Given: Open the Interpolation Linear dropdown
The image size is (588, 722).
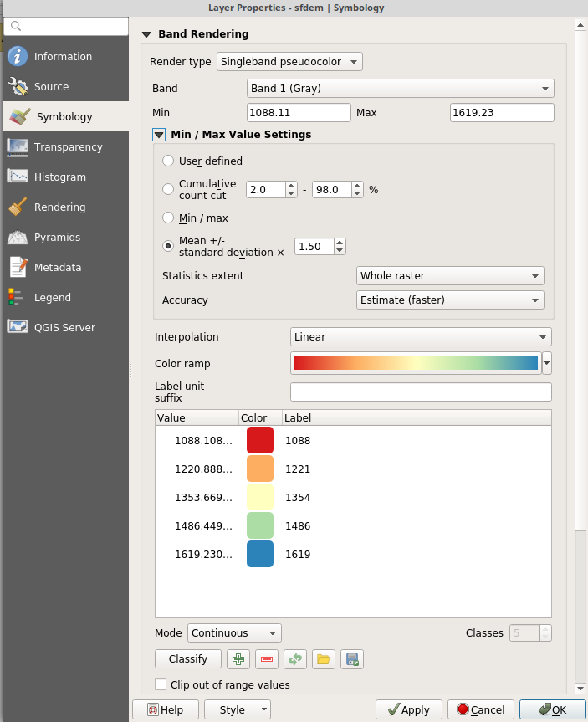Looking at the screenshot, I should (x=421, y=337).
